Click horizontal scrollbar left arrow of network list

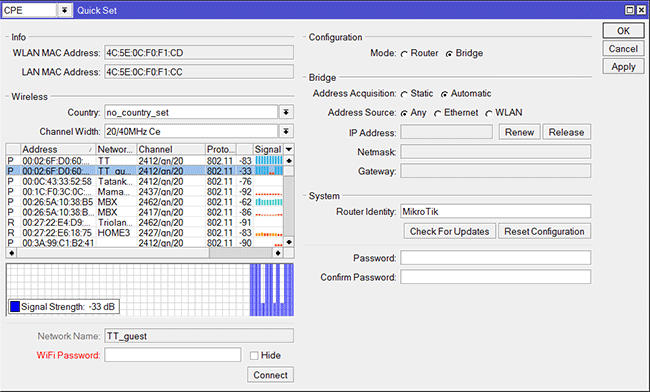pos(12,253)
